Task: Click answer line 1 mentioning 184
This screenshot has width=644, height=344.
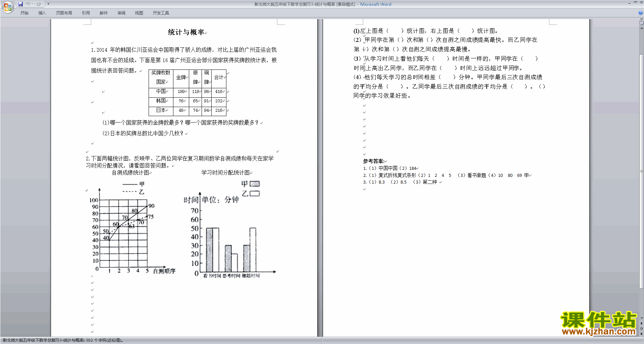Action: [390, 168]
